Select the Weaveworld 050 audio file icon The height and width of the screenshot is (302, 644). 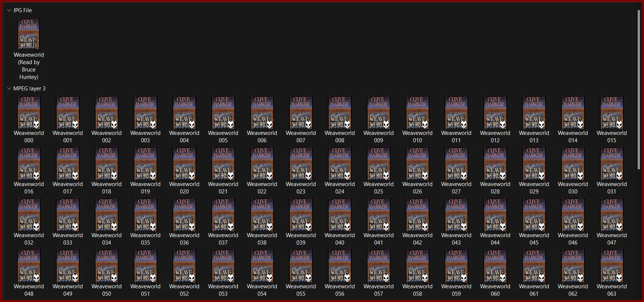107,266
